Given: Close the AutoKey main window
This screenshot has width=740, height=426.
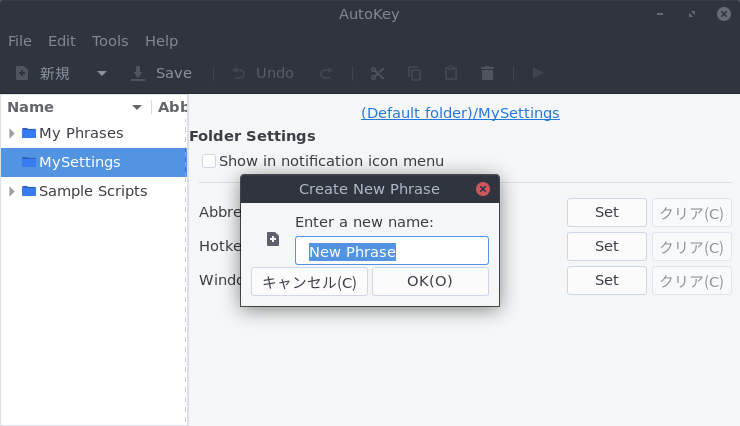Looking at the screenshot, I should click(724, 14).
